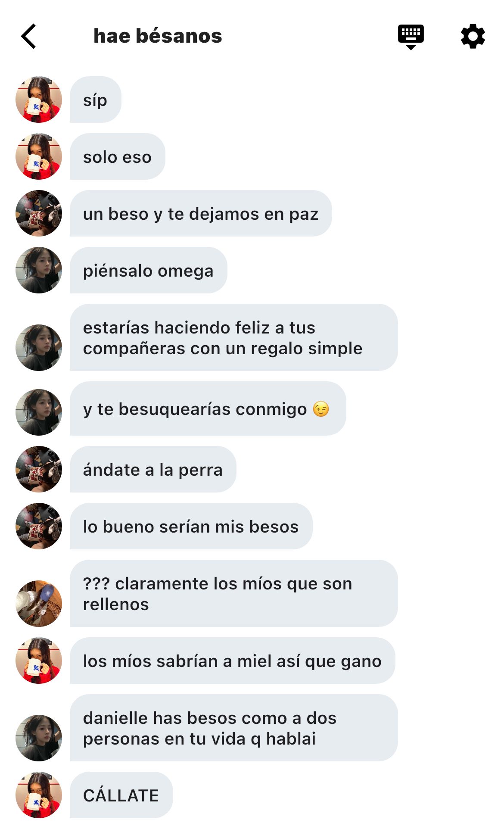Open chat settings gear icon
The height and width of the screenshot is (826, 504).
coord(473,36)
